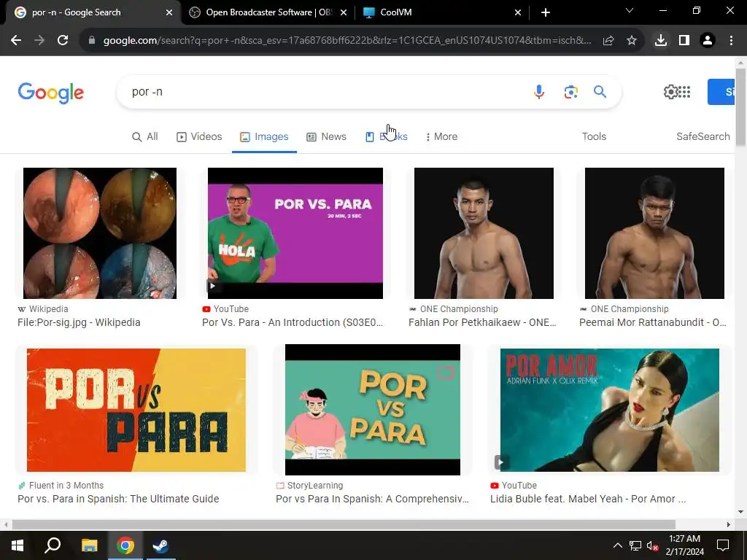Search by image with Google Lens icon
The width and height of the screenshot is (747, 560).
(x=570, y=92)
